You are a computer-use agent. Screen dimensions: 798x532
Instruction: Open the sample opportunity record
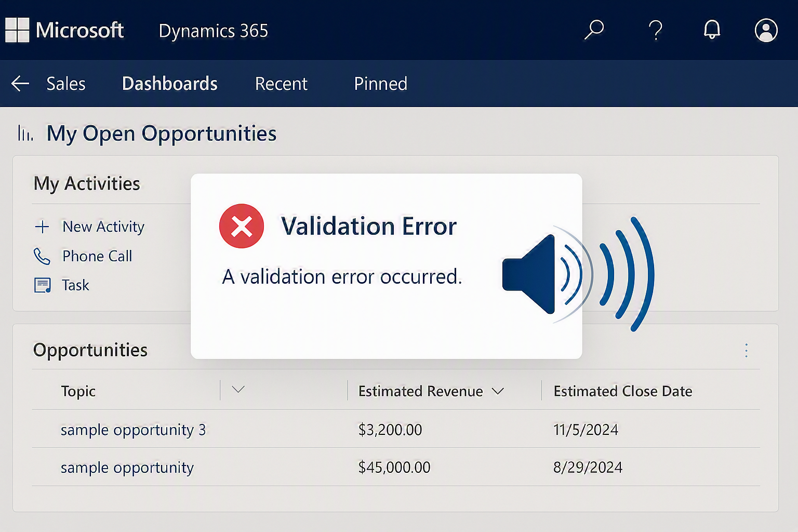coord(127,468)
